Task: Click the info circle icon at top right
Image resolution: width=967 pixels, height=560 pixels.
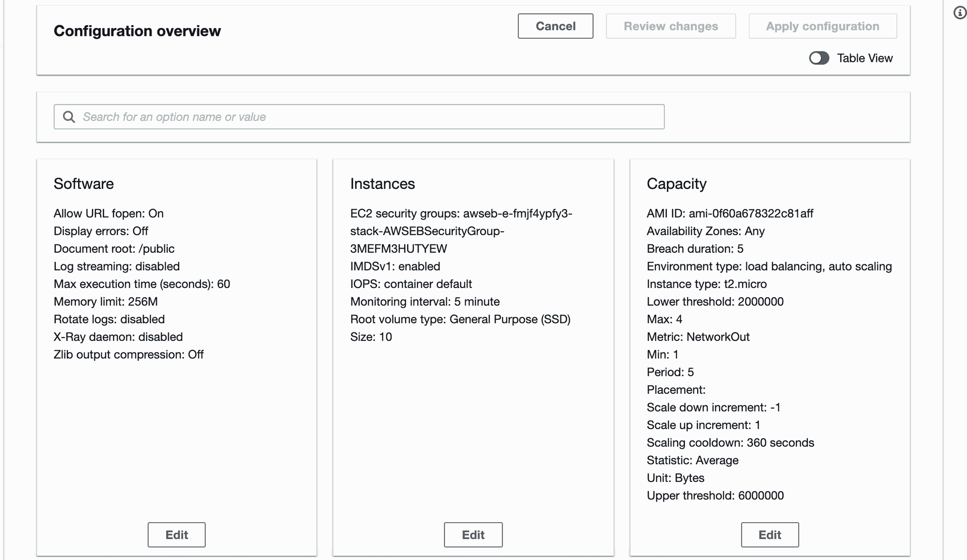Action: click(960, 13)
